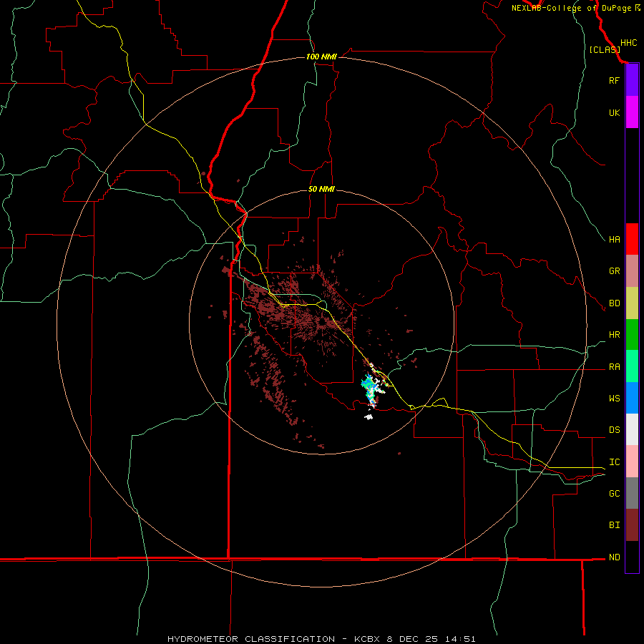Click the IC legend label
This screenshot has width=644, height=644.
coord(614,462)
